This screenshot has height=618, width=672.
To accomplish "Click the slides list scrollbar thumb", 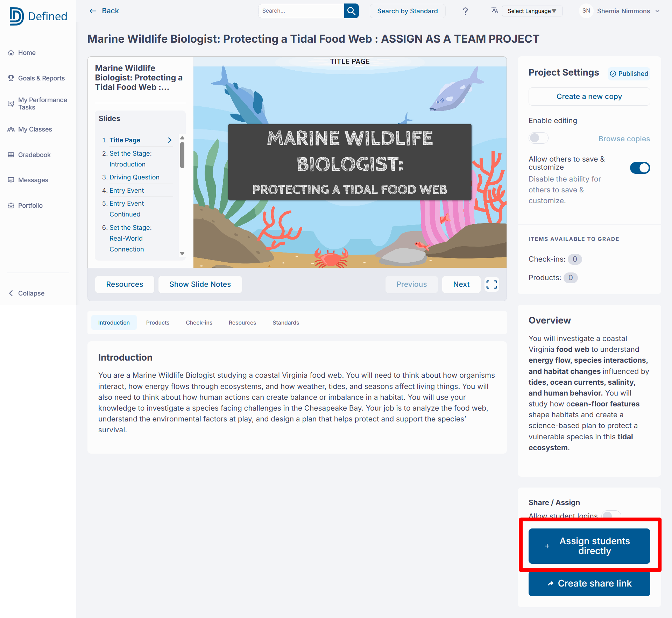I will coord(182,155).
